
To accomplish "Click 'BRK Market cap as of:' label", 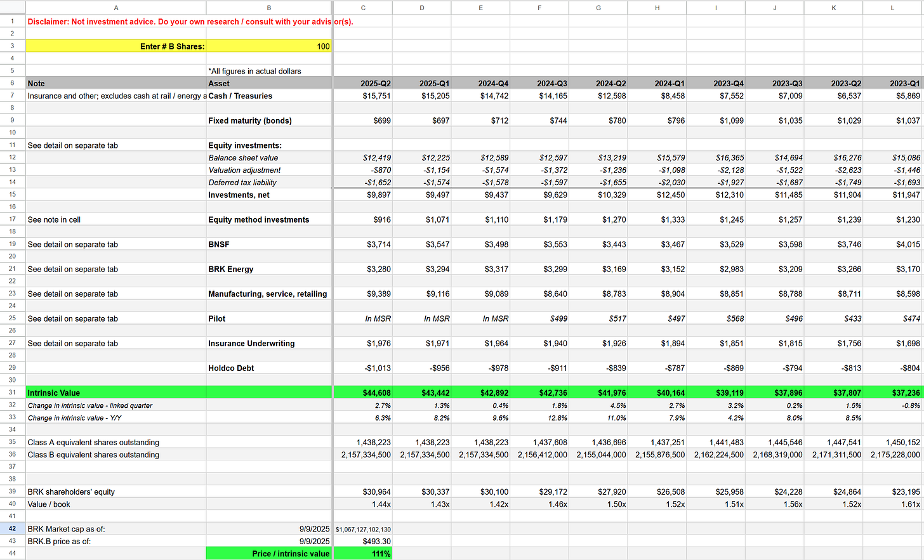I will pos(67,529).
